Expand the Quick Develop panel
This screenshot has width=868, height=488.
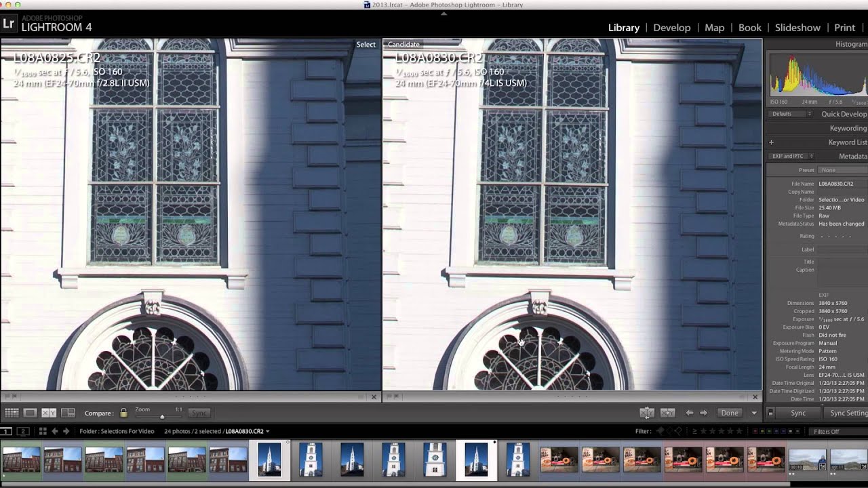pos(844,114)
